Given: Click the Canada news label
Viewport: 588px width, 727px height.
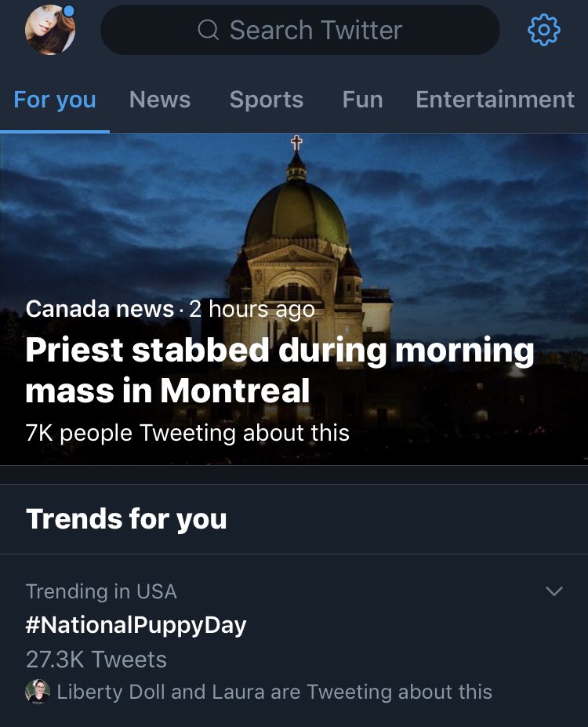Looking at the screenshot, I should tap(100, 309).
